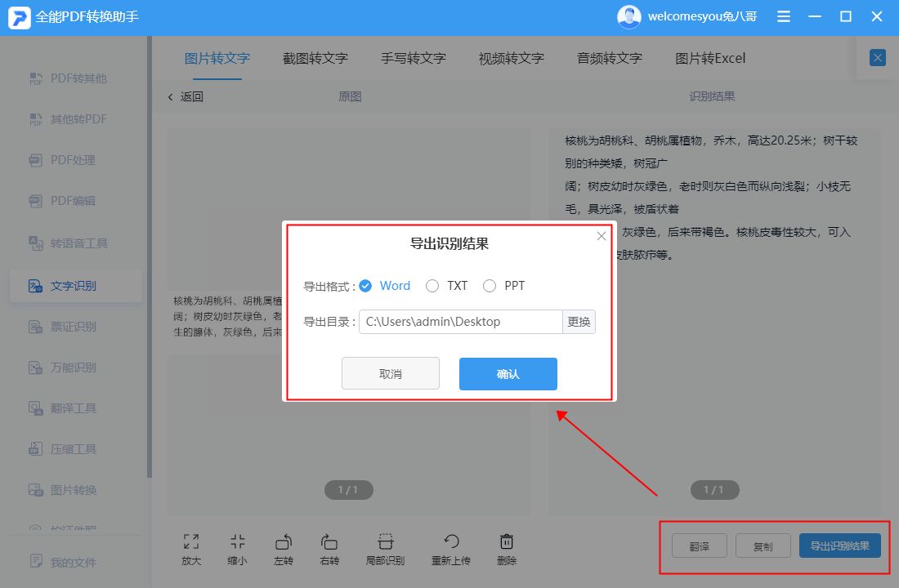Re-upload the image using 重新上传

pyautogui.click(x=450, y=547)
